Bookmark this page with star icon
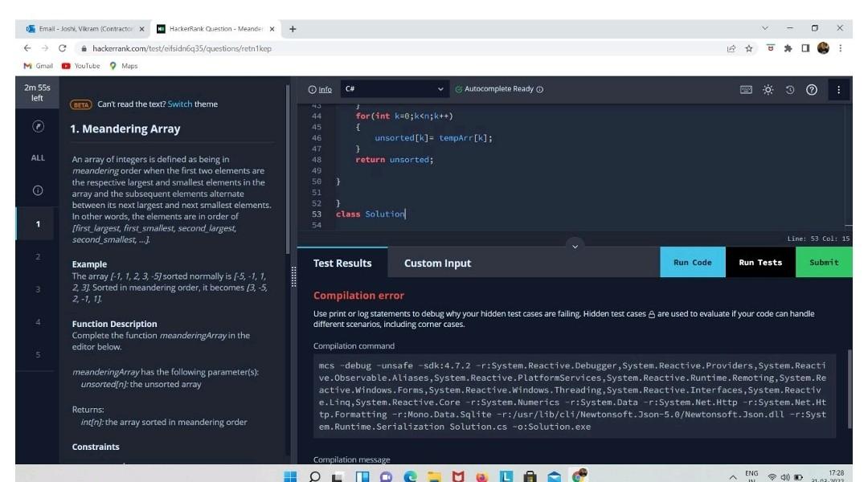 [749, 48]
